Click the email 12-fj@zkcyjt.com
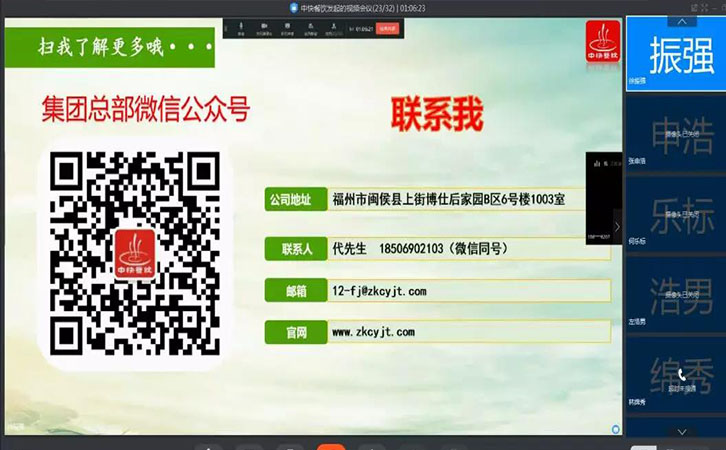This screenshot has width=726, height=450. click(x=379, y=291)
